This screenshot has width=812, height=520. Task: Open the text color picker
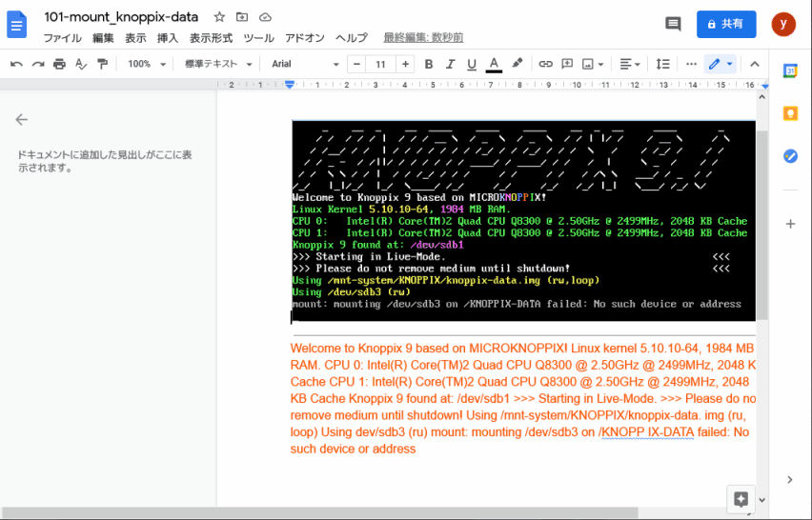[x=494, y=64]
